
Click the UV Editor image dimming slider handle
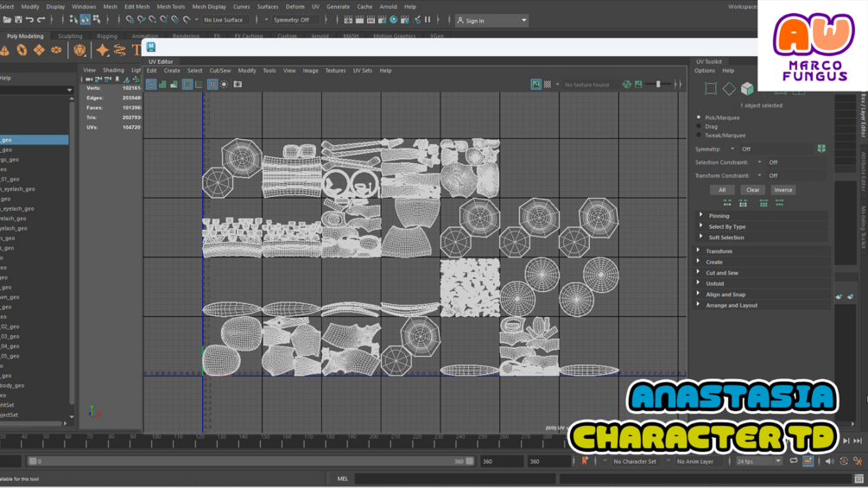click(x=658, y=84)
